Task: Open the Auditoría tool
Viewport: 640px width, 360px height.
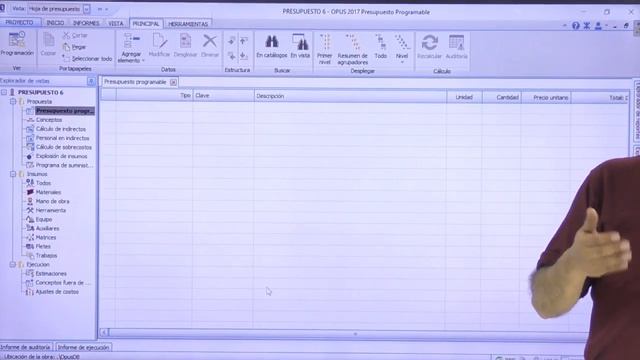Action: 456,47
